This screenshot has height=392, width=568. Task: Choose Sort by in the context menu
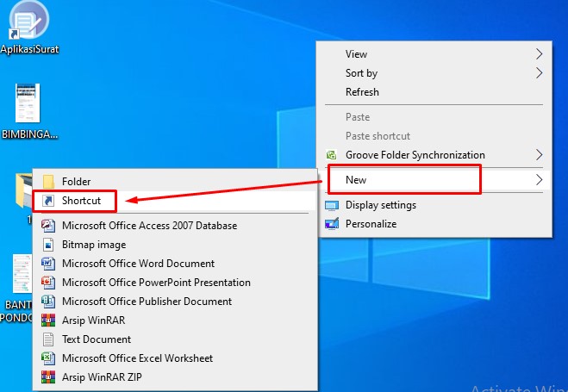pos(434,73)
